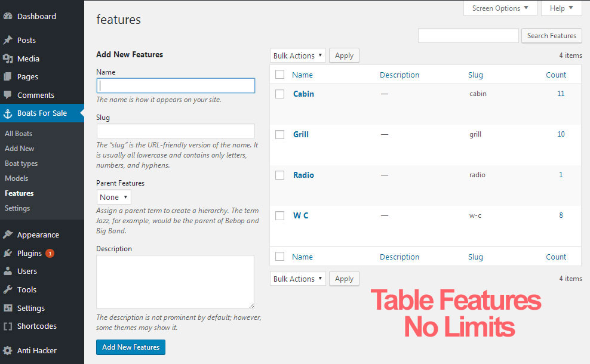Click the Search Features button
This screenshot has width=590, height=364.
pos(552,36)
